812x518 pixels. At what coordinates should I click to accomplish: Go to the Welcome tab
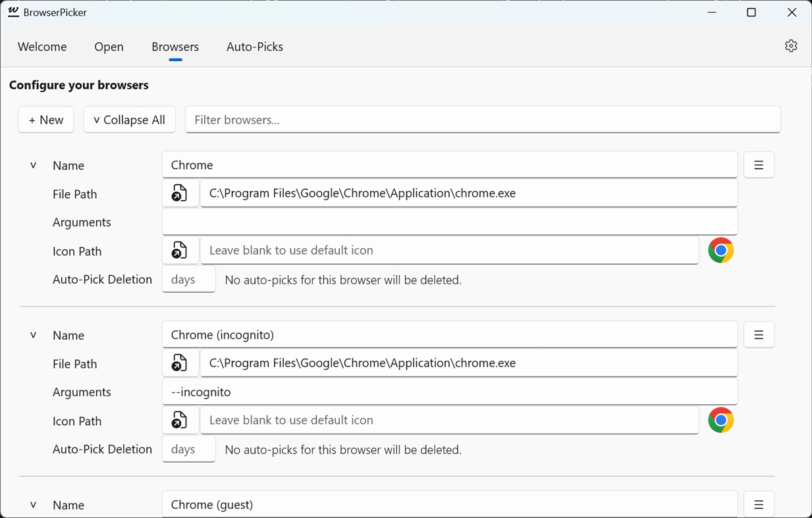[x=42, y=47]
